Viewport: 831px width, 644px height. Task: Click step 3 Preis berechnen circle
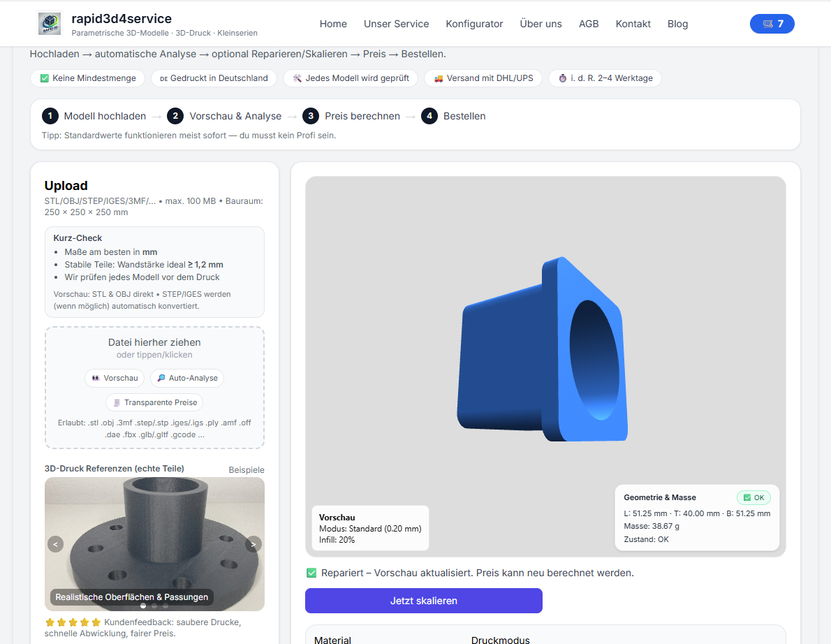[311, 116]
